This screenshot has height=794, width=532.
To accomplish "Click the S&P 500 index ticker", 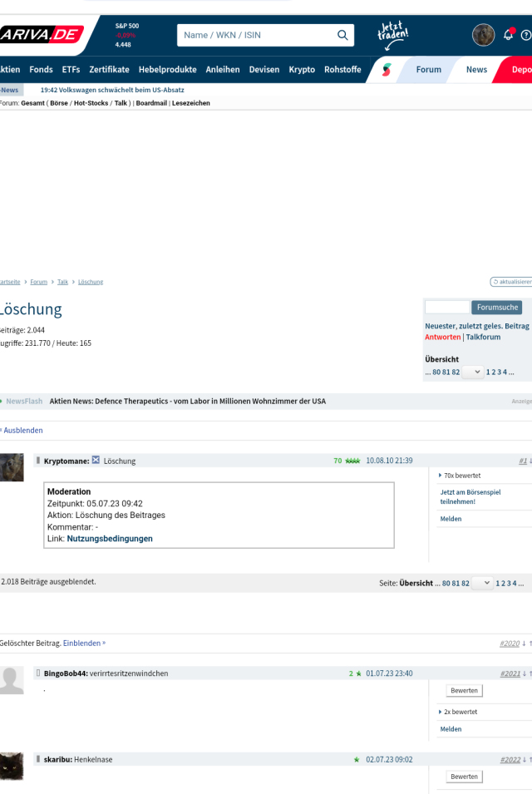I will click(x=126, y=35).
